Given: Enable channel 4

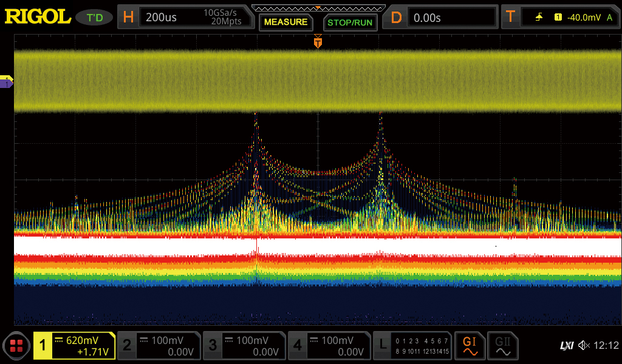Looking at the screenshot, I should click(329, 346).
